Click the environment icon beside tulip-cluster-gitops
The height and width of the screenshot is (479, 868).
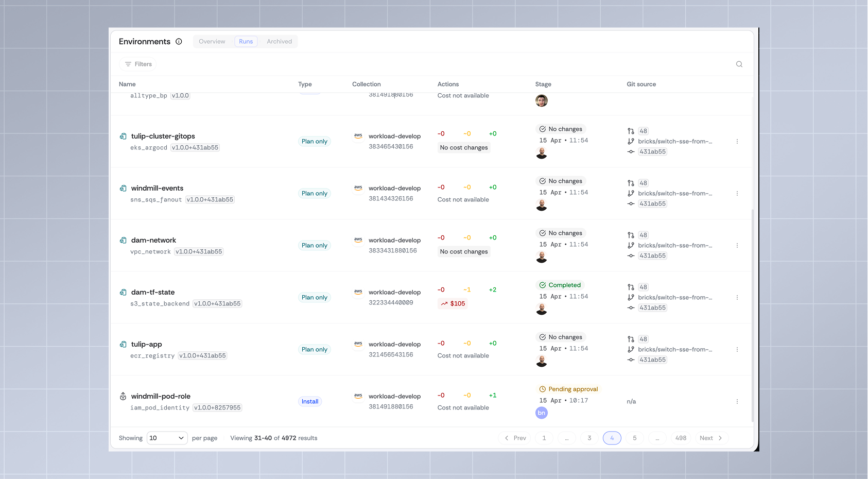(x=123, y=136)
